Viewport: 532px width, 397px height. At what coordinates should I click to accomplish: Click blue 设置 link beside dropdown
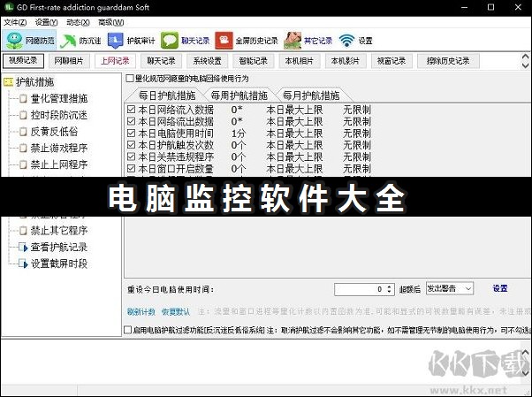pos(500,288)
